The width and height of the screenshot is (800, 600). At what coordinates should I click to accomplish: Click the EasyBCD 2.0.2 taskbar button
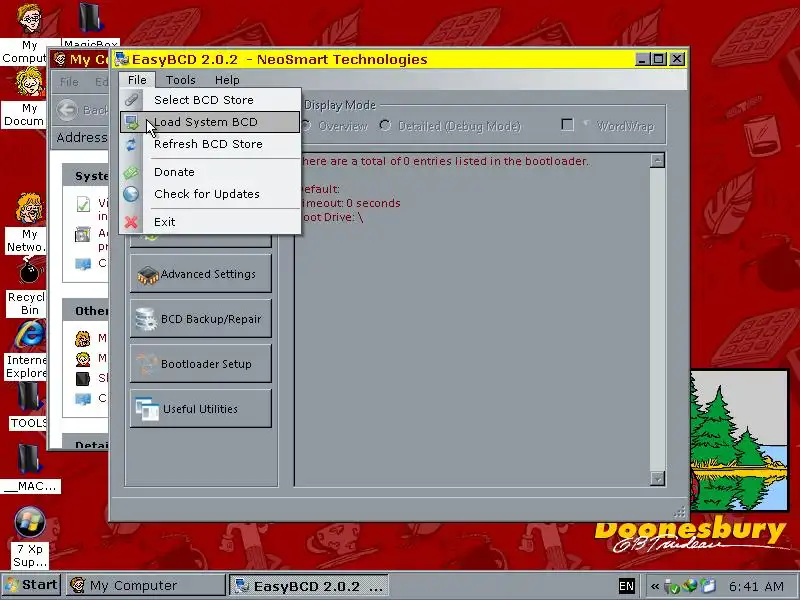coord(309,585)
